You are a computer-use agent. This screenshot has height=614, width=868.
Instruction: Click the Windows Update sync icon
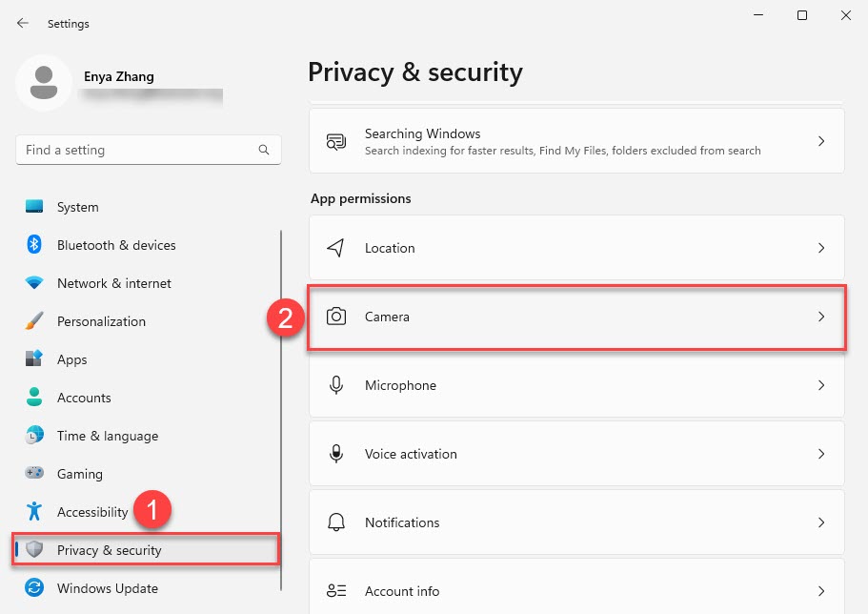click(x=34, y=588)
